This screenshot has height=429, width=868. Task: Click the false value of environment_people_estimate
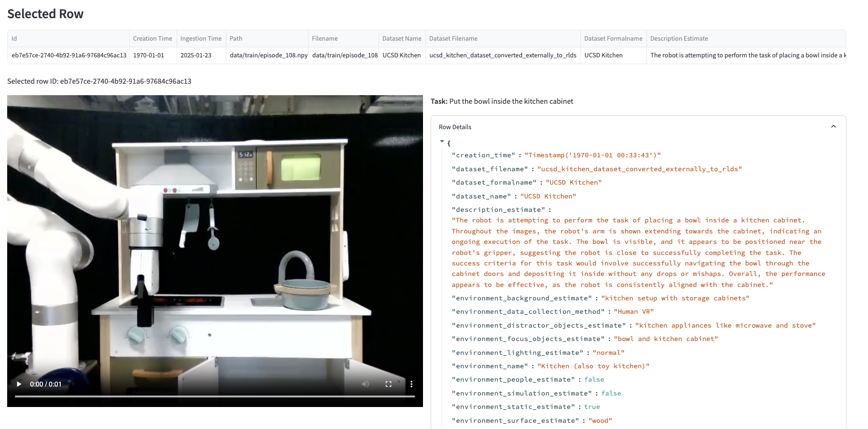pyautogui.click(x=594, y=380)
